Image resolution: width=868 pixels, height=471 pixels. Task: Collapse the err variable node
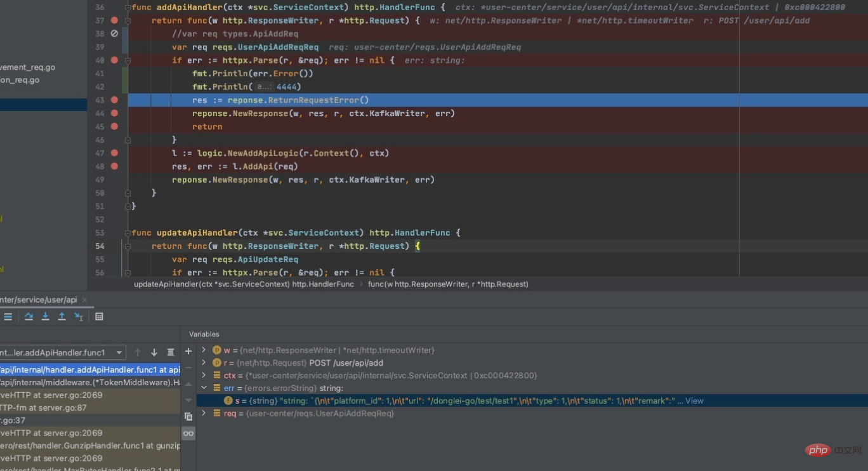coord(204,388)
